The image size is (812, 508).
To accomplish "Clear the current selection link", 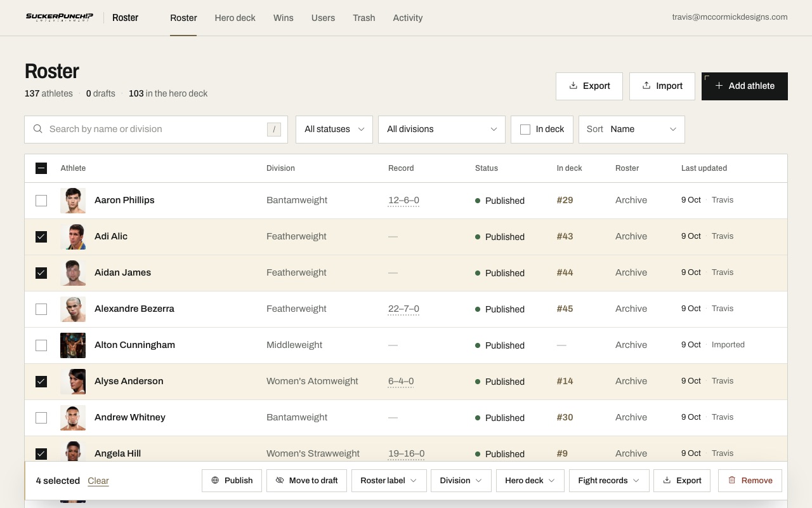I will pos(98,481).
